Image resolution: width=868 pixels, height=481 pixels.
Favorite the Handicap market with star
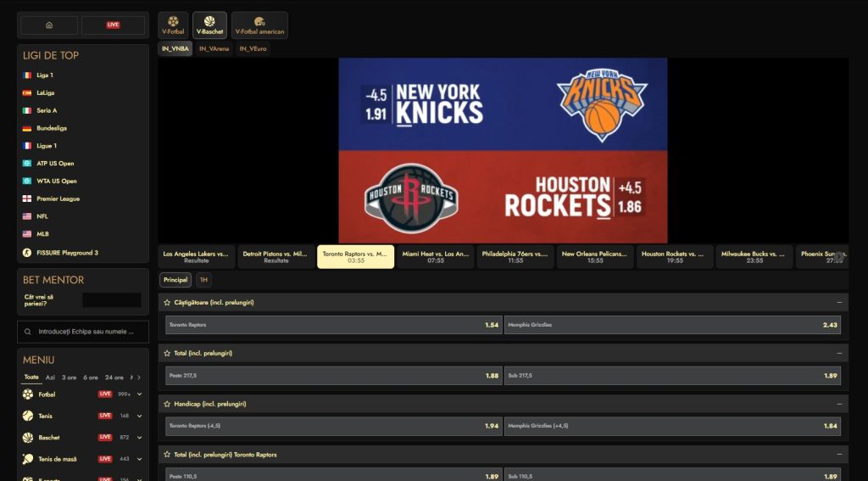click(x=167, y=405)
